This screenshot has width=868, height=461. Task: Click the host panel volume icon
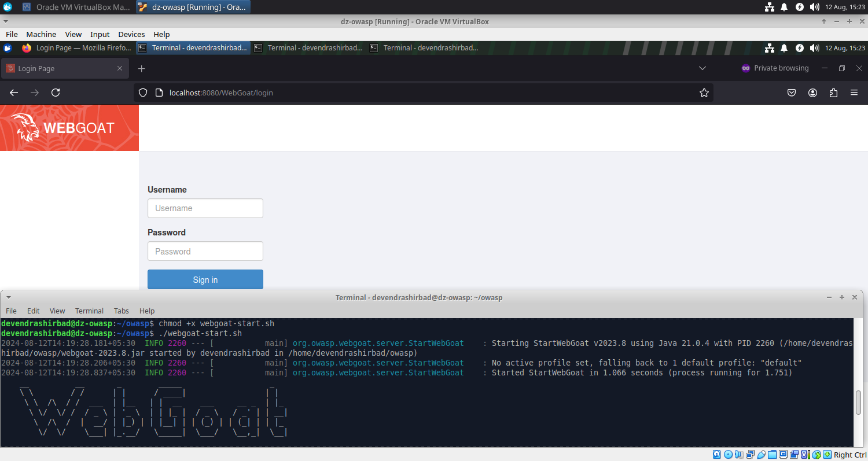point(815,7)
